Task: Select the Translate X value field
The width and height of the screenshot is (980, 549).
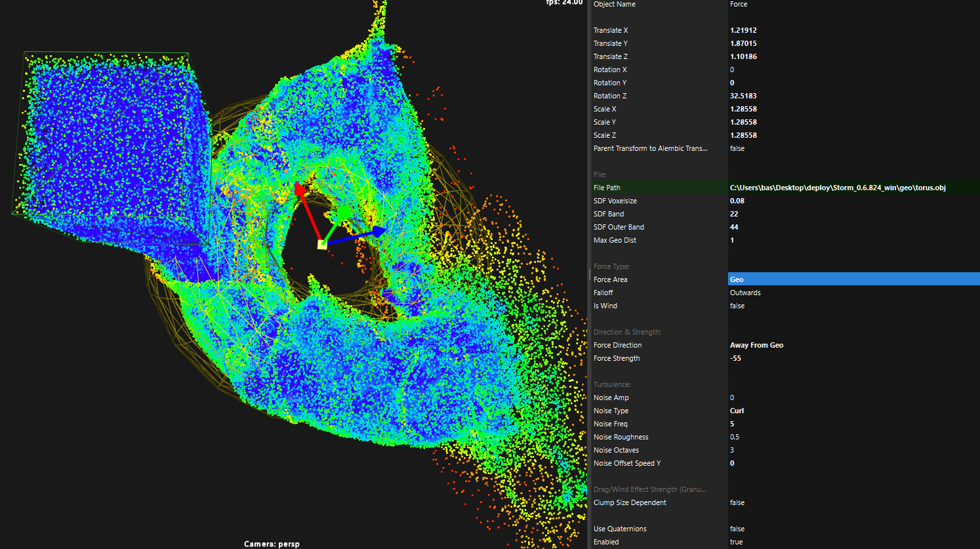Action: click(743, 30)
